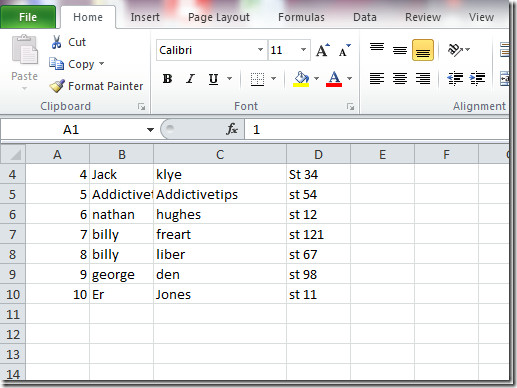Open the Calibri font name dropdown
Image resolution: width=517 pixels, height=388 pixels.
pyautogui.click(x=260, y=50)
